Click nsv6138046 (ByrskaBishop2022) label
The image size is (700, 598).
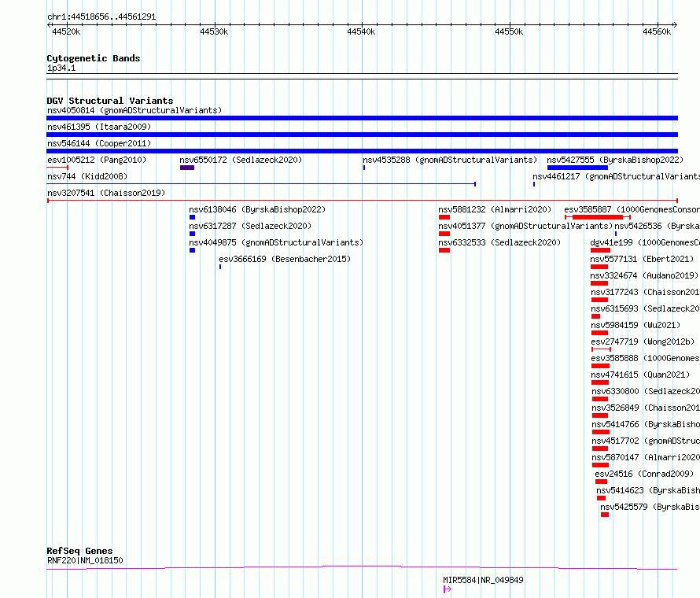pyautogui.click(x=257, y=209)
